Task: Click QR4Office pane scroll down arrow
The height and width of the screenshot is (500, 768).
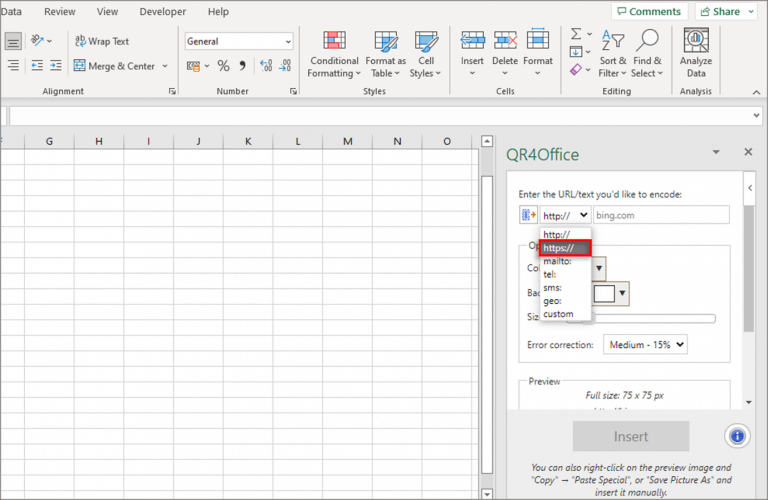Action: (749, 402)
